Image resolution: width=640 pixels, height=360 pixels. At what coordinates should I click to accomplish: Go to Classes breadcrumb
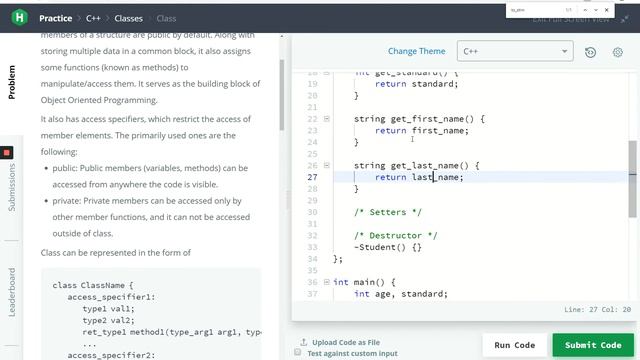(x=129, y=18)
